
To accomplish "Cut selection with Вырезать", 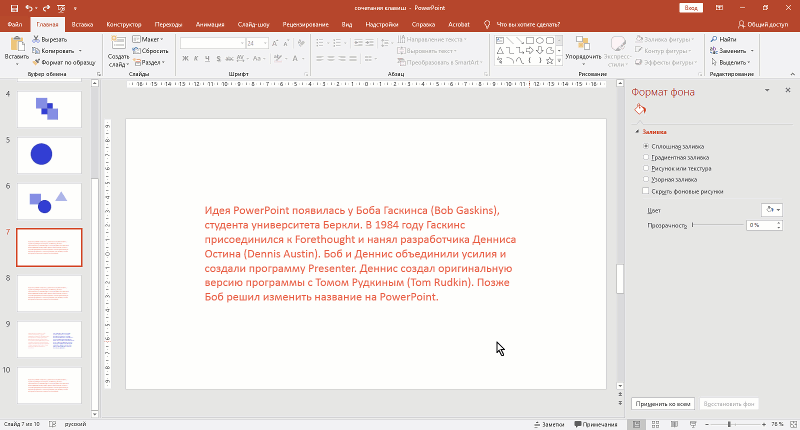I will pyautogui.click(x=50, y=39).
